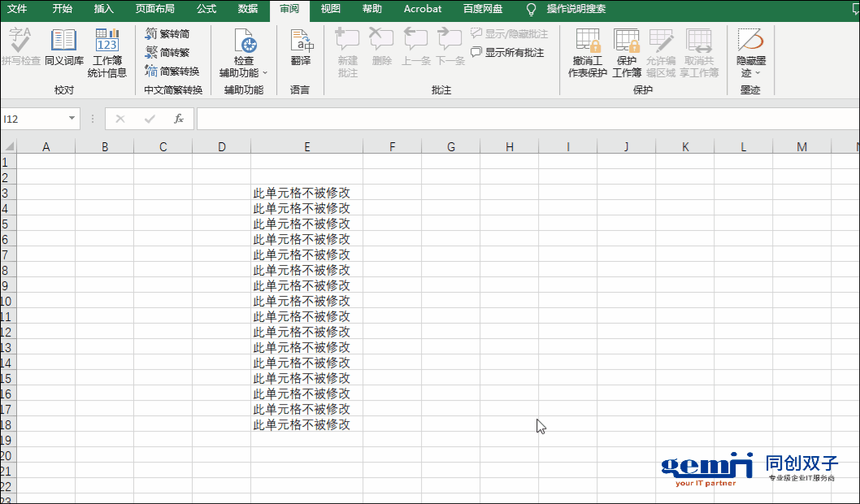Viewport: 860px width, 504px height.
Task: Select column E header
Action: tap(306, 146)
